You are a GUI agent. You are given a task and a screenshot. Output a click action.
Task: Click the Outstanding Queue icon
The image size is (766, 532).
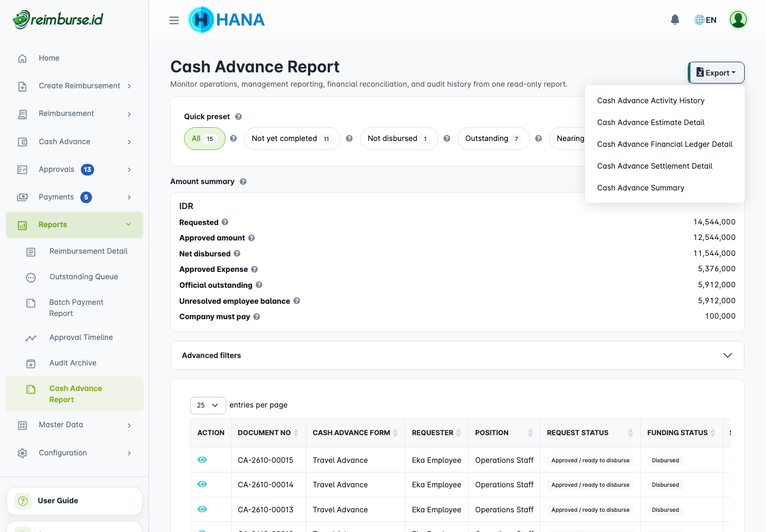click(x=31, y=277)
